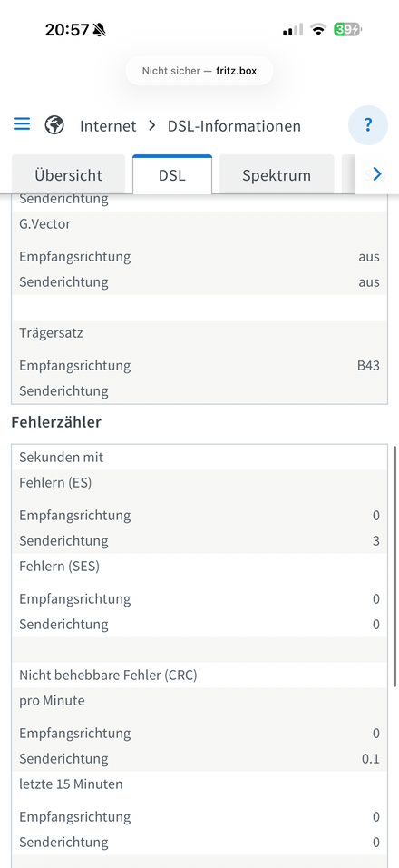Image resolution: width=399 pixels, height=868 pixels.
Task: Click the Trägersatz B43 value
Action: point(368,365)
